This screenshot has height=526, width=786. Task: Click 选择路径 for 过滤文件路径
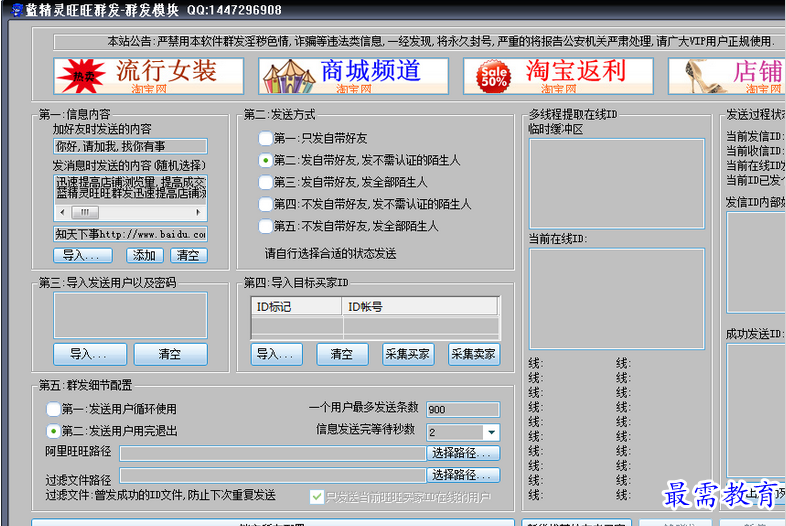463,475
